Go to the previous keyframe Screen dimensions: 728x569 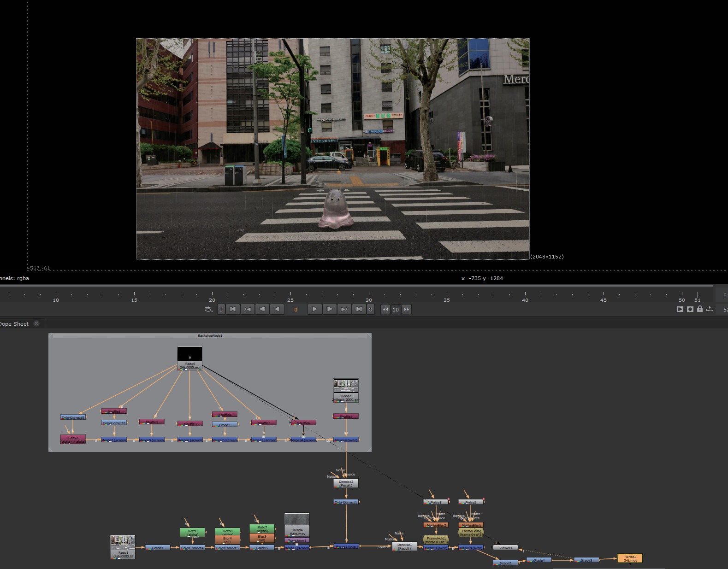(x=248, y=309)
